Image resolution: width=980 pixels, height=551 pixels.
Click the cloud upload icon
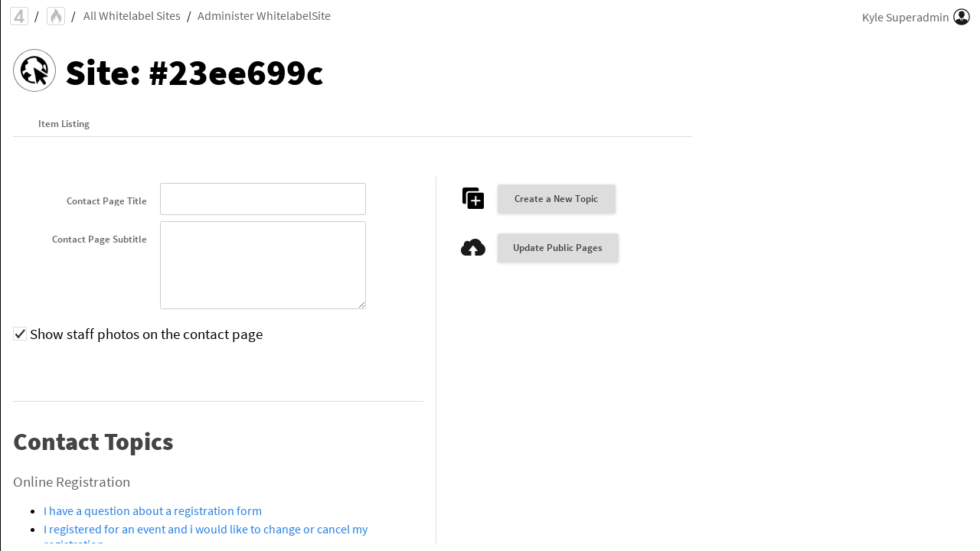click(473, 248)
